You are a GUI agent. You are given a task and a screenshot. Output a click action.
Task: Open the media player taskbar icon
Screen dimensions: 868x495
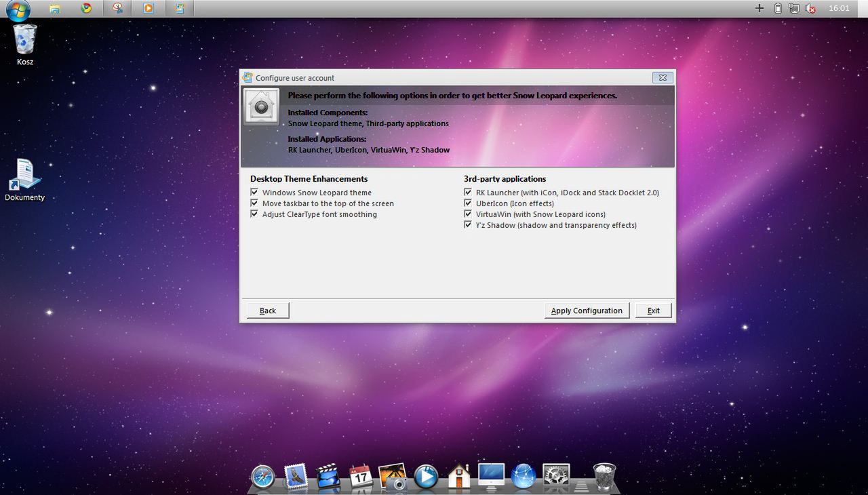(149, 8)
